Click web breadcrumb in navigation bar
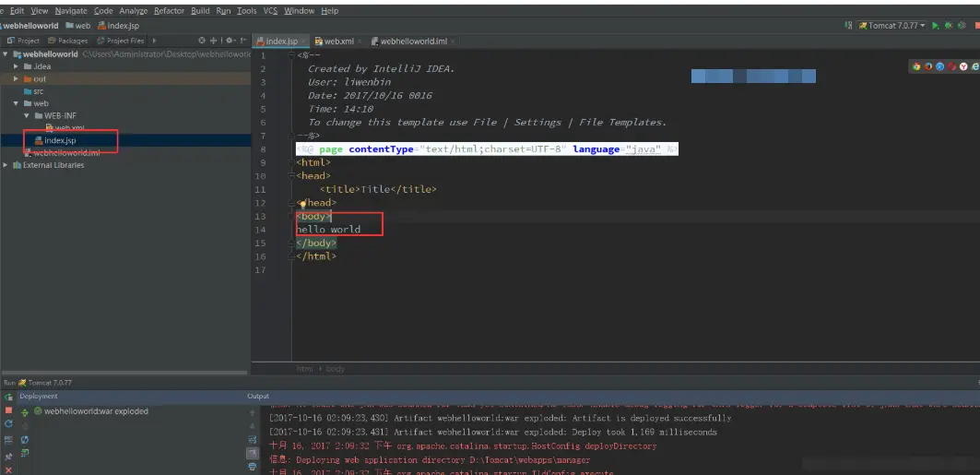Image resolution: width=980 pixels, height=475 pixels. (x=78, y=26)
